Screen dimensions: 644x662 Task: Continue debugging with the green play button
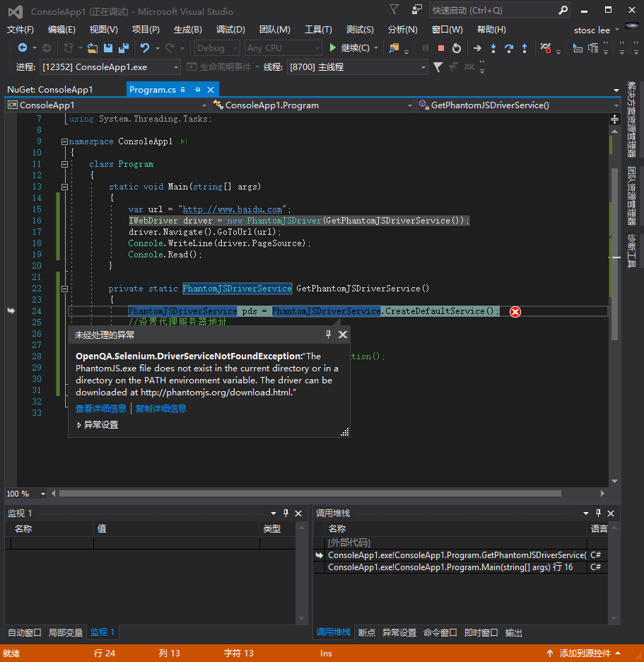pos(332,48)
